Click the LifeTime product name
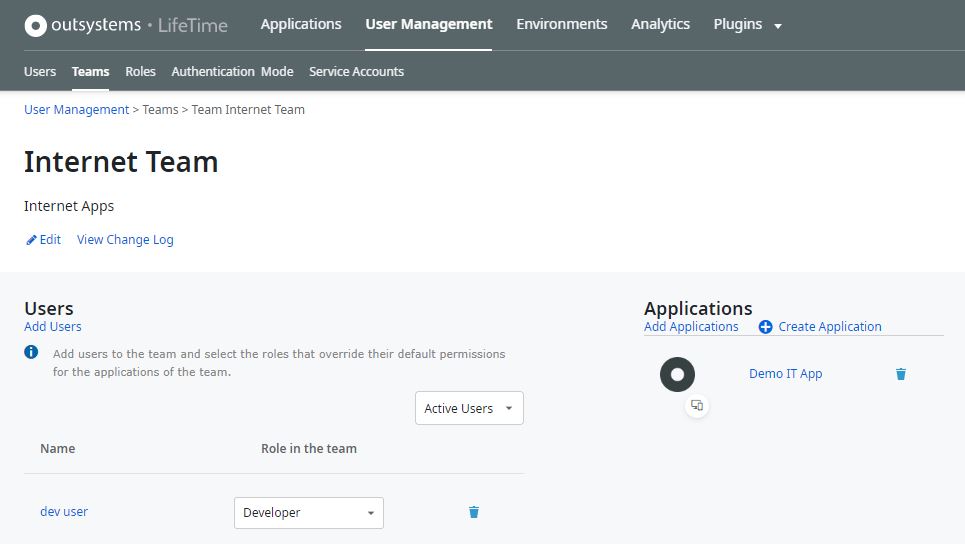This screenshot has height=544, width=965. pos(193,25)
